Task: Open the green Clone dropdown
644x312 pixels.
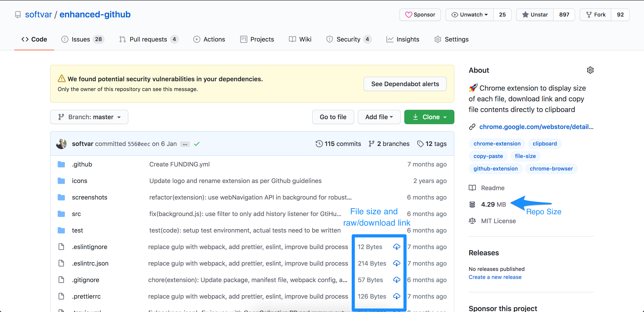Action: pos(429,117)
